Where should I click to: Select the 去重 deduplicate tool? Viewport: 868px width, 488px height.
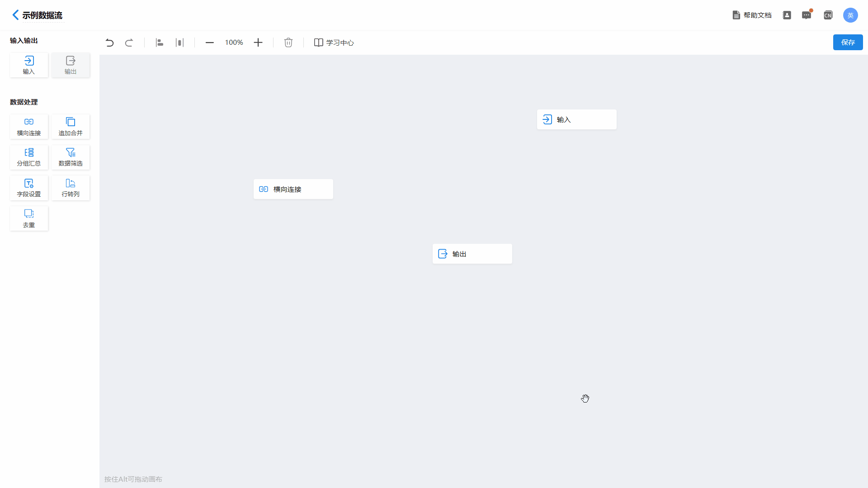tap(29, 218)
